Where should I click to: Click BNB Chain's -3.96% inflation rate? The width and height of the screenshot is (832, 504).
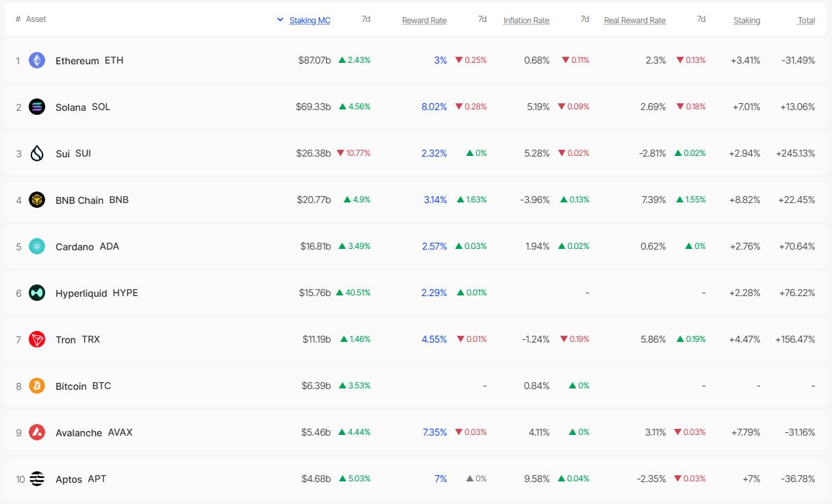(534, 200)
